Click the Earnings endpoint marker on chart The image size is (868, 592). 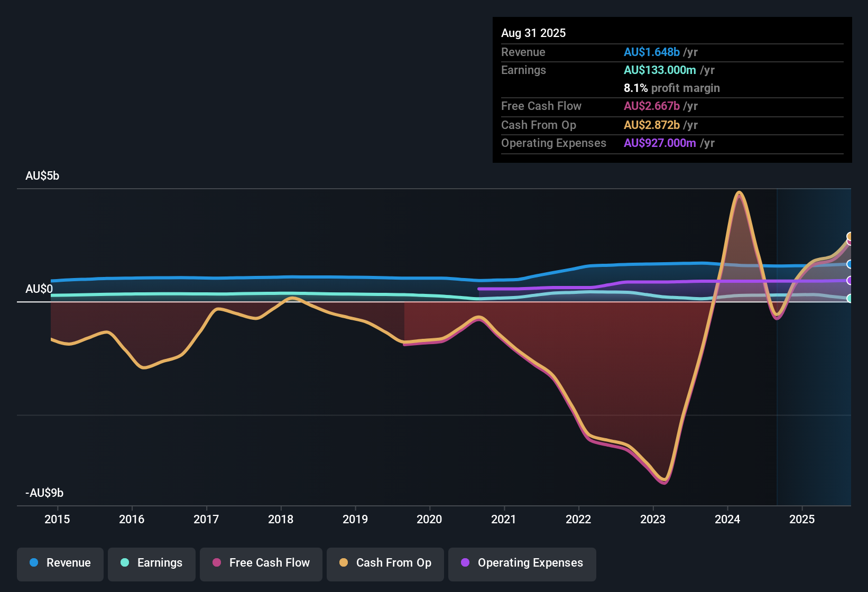[x=849, y=299]
